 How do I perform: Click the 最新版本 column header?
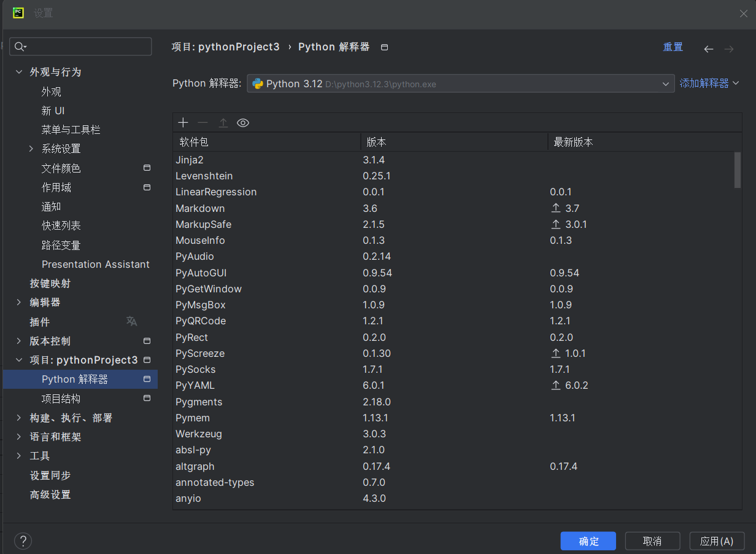pos(644,142)
